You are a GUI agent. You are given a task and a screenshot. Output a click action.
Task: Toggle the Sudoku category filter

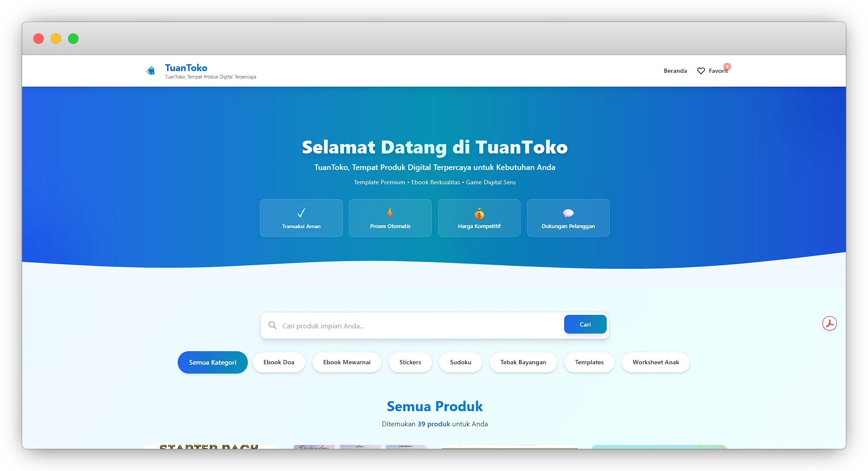(460, 362)
